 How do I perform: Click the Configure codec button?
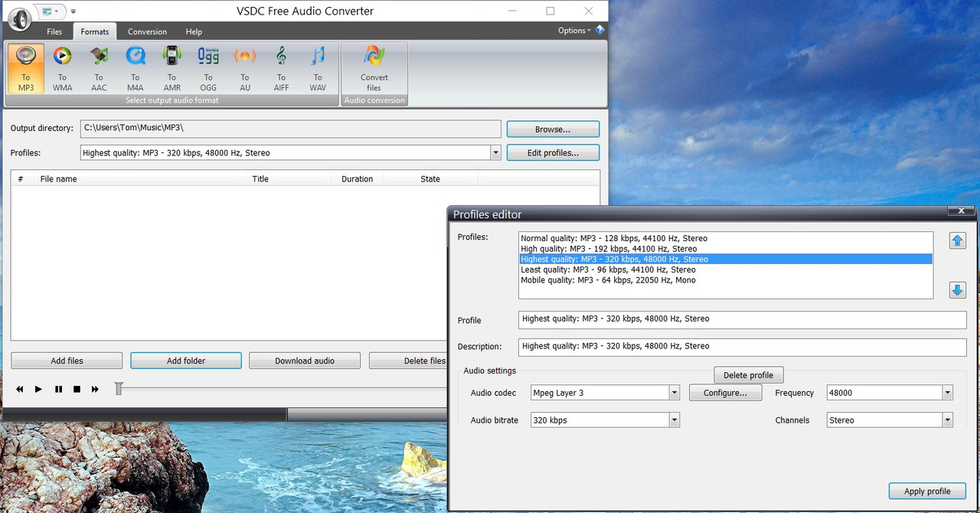(725, 393)
